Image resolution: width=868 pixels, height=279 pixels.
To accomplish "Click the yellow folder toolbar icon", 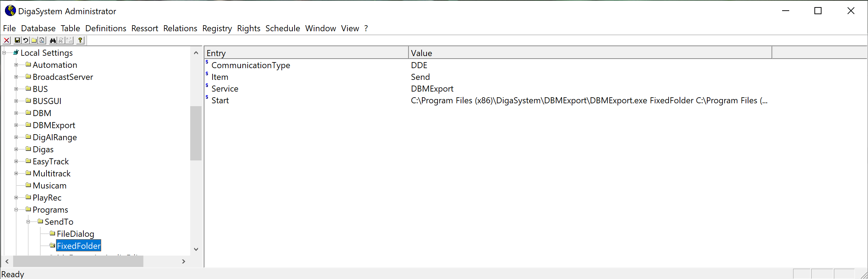I will tap(34, 40).
